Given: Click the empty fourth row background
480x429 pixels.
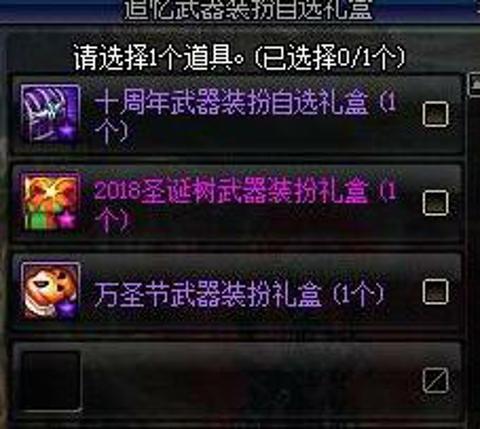Looking at the screenshot, I should pos(237,381).
